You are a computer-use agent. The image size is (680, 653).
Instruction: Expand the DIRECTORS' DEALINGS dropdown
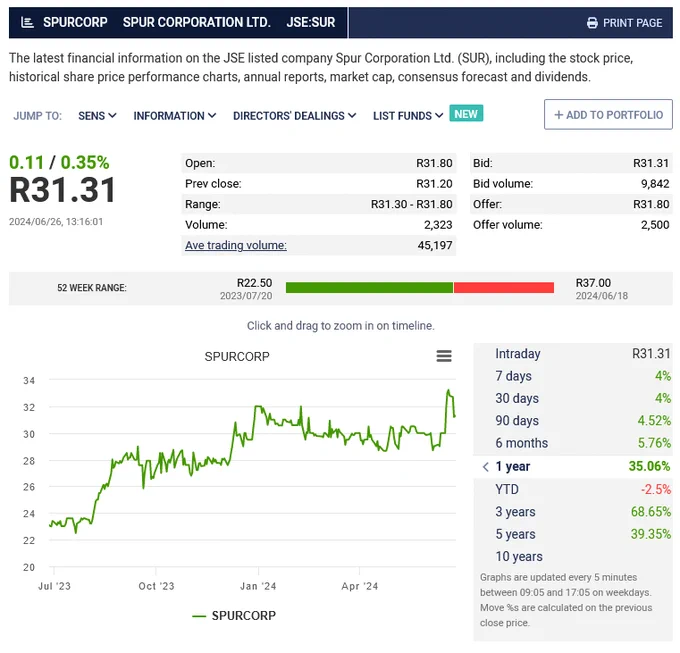(294, 116)
